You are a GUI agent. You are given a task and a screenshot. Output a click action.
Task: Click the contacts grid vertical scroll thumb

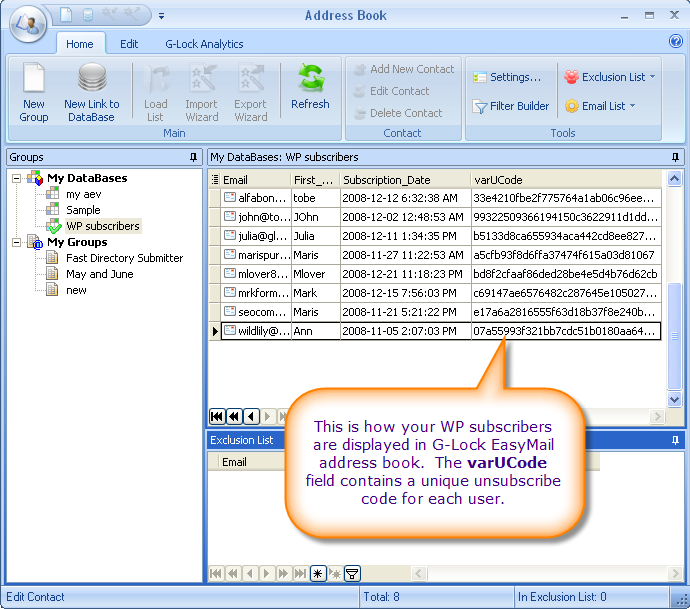click(675, 336)
